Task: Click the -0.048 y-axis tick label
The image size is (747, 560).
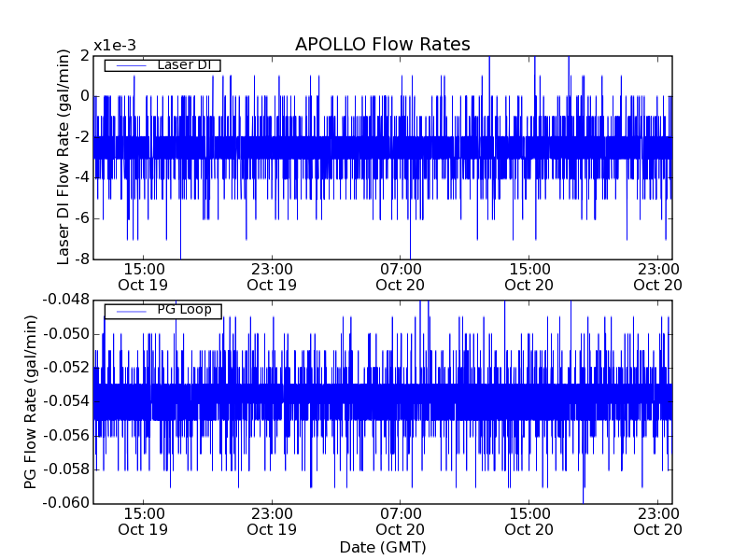Action: (x=65, y=300)
